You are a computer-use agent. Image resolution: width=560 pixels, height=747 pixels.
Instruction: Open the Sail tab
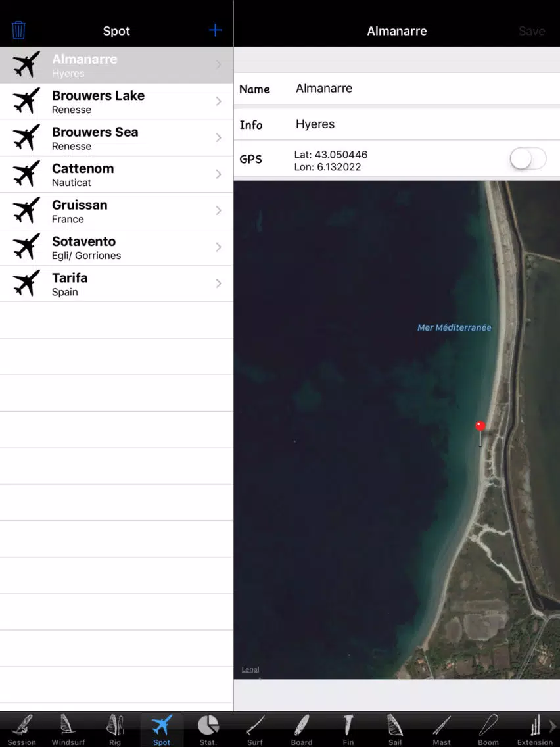(x=395, y=729)
